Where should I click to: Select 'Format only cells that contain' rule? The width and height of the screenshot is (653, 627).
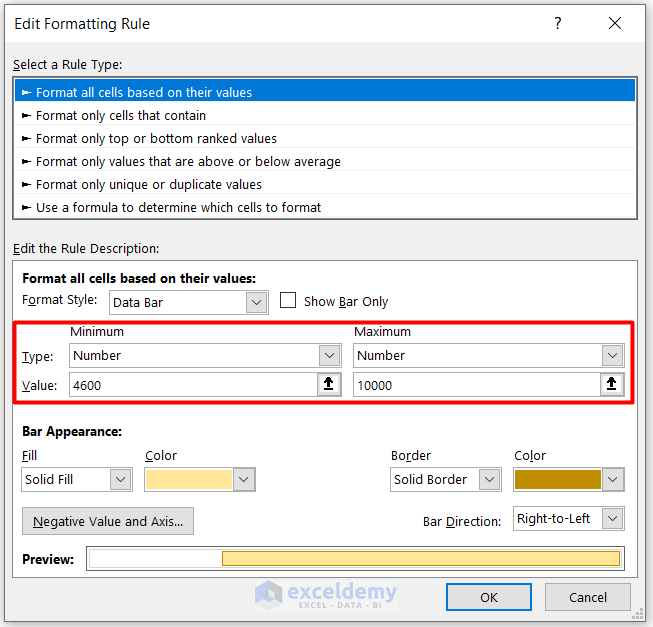point(121,115)
